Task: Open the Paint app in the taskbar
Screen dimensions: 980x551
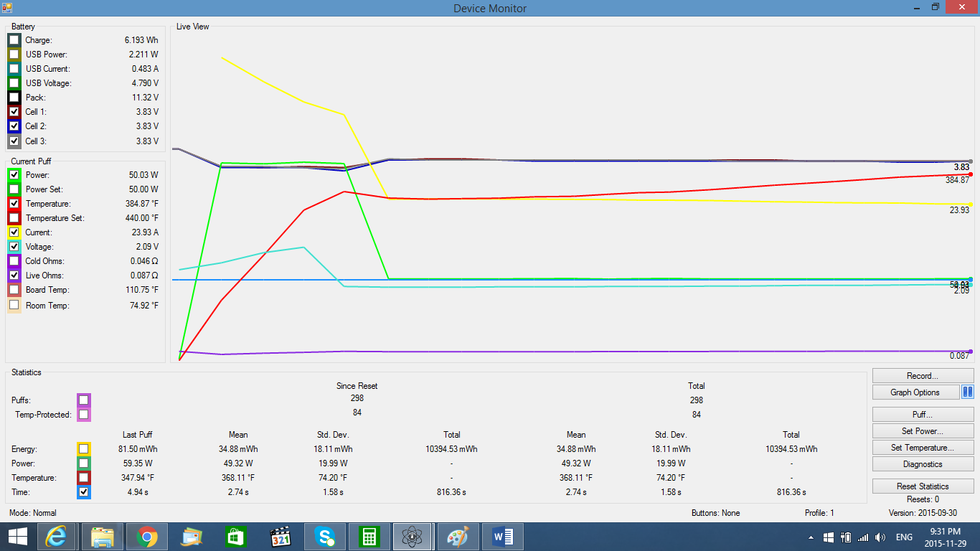Action: (x=457, y=537)
